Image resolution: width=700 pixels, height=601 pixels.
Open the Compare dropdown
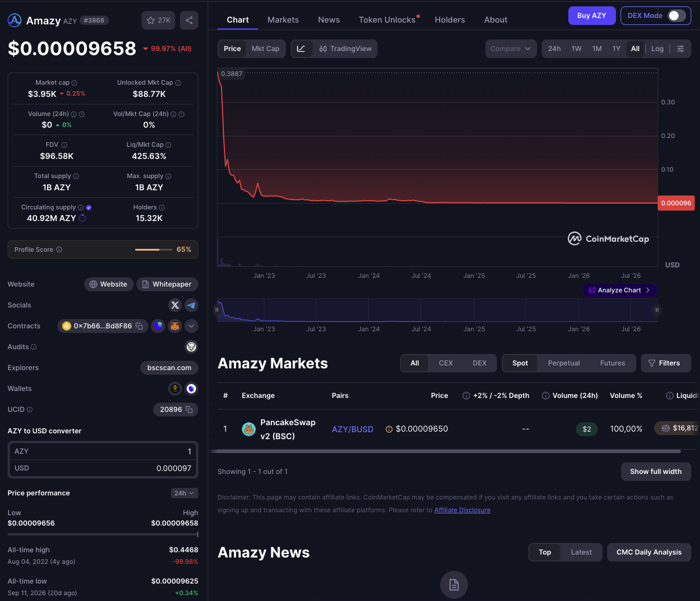(x=511, y=49)
